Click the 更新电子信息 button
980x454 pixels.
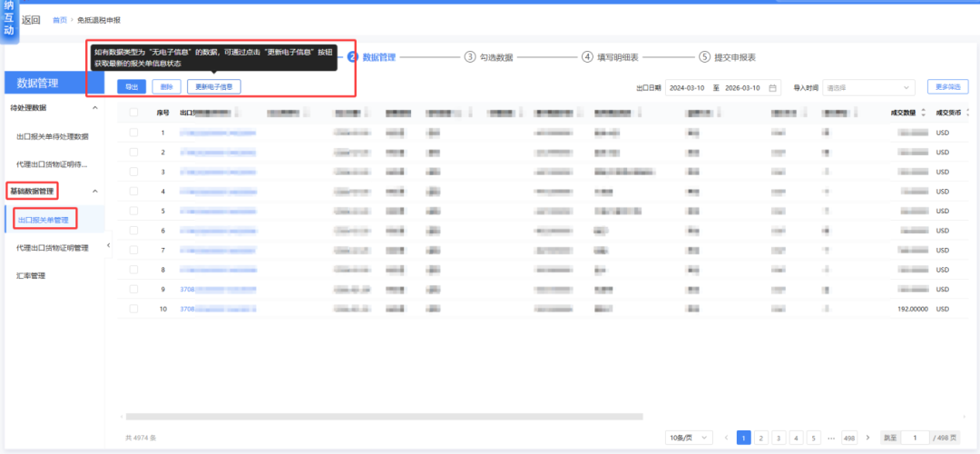(214, 87)
